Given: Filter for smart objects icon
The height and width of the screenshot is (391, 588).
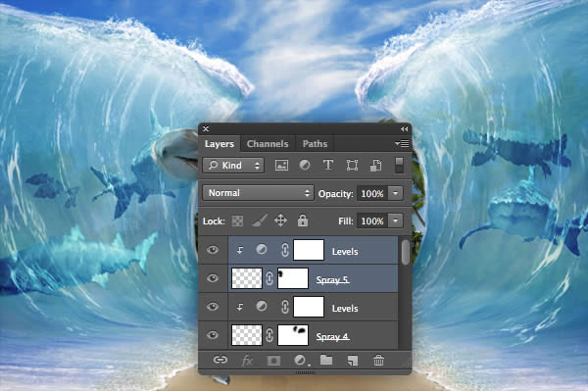Looking at the screenshot, I should pyautogui.click(x=375, y=166).
